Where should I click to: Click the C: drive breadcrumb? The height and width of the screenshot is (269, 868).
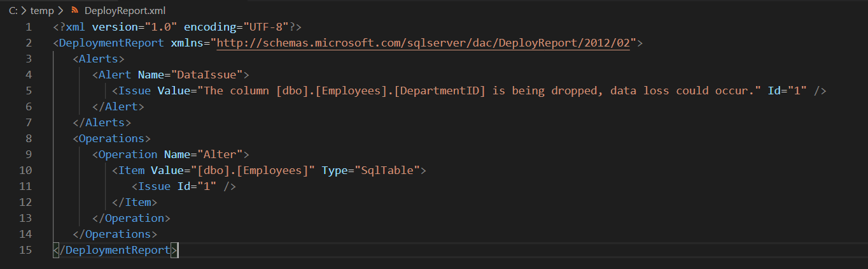coord(13,11)
